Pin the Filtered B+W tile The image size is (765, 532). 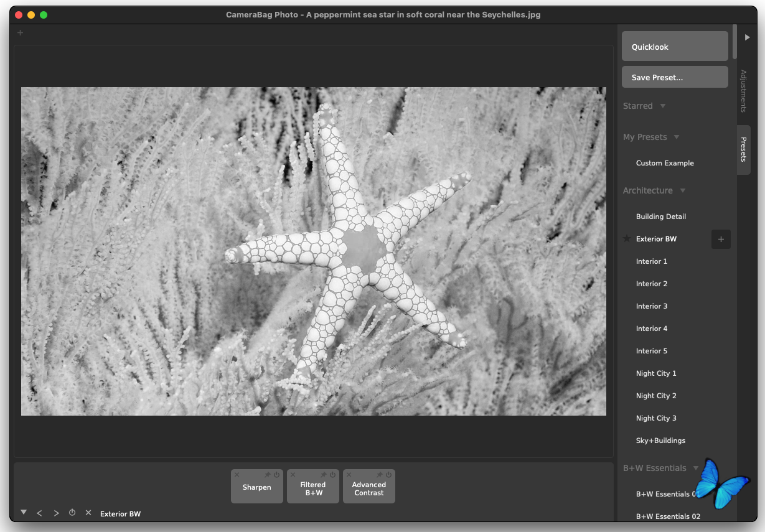point(323,475)
